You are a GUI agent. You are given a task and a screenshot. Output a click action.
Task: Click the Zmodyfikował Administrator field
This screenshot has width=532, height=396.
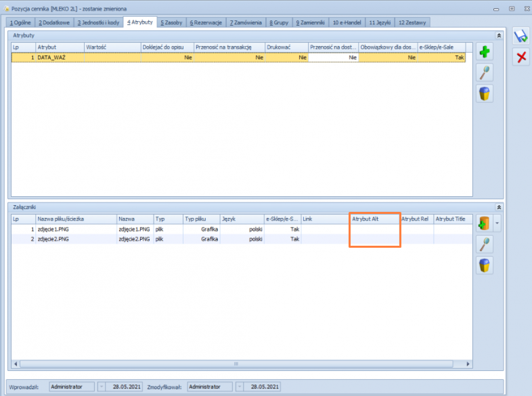(x=210, y=387)
